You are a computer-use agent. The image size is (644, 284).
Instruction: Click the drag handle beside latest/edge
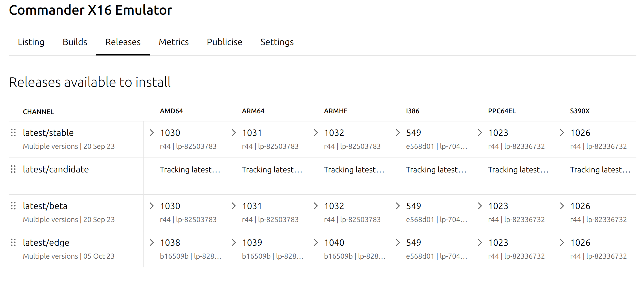coord(13,243)
